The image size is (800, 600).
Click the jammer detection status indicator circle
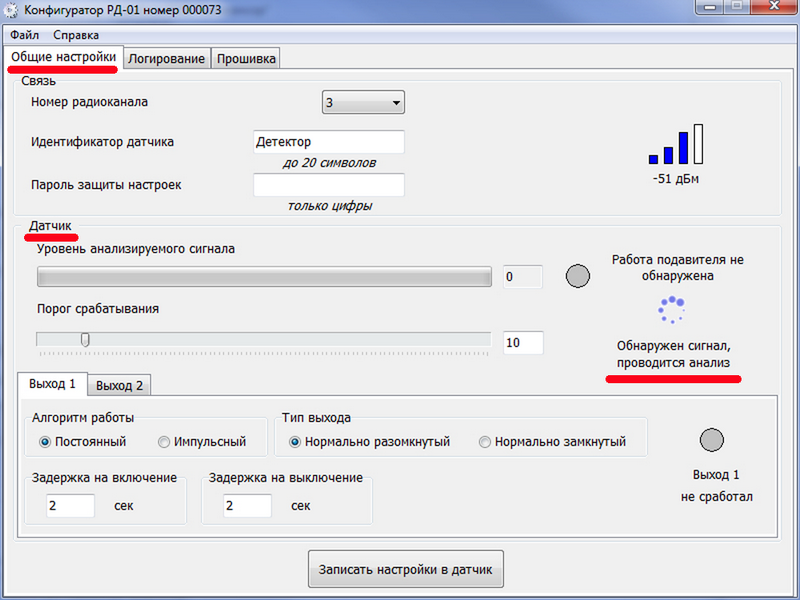(x=578, y=276)
